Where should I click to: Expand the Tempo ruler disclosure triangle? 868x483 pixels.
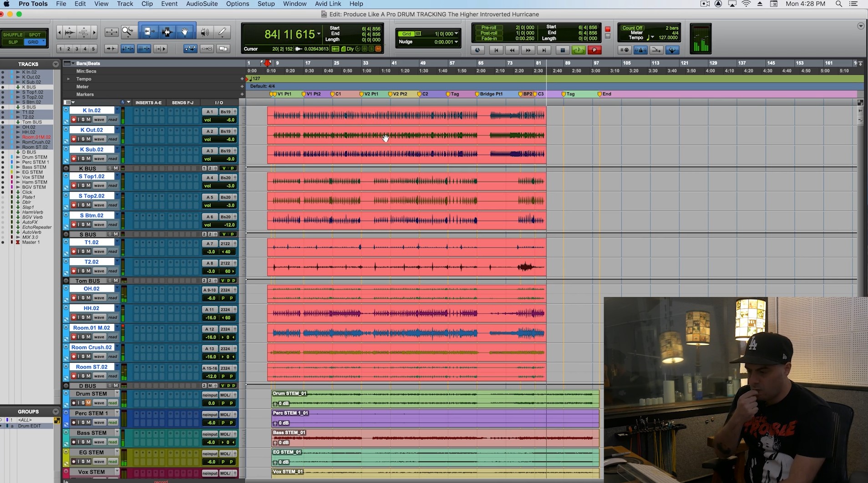point(68,79)
